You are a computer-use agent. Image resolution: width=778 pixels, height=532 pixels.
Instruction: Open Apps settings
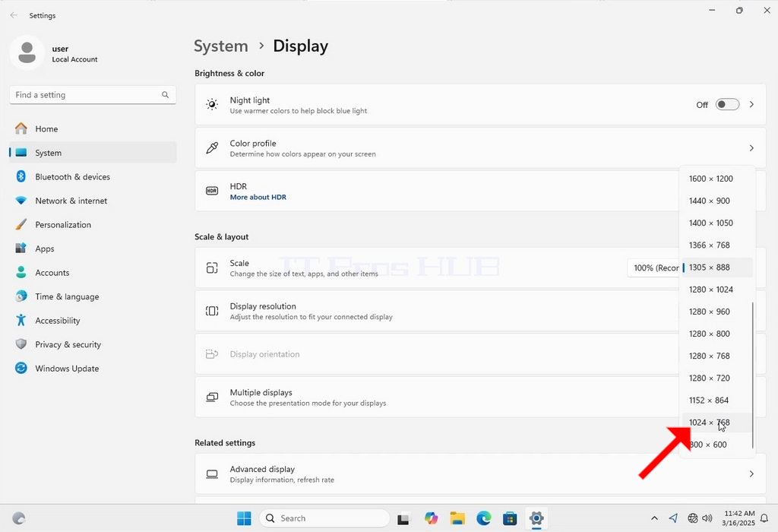(93, 249)
